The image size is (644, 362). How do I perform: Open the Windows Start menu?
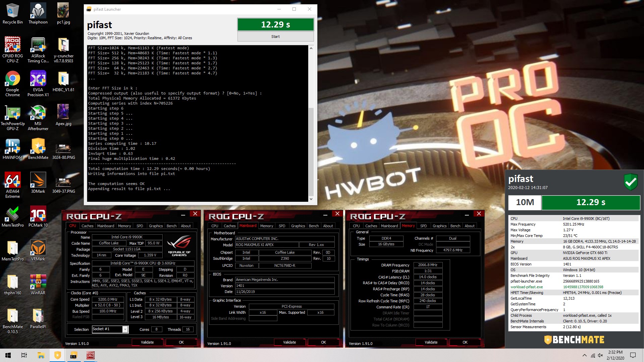[8, 355]
